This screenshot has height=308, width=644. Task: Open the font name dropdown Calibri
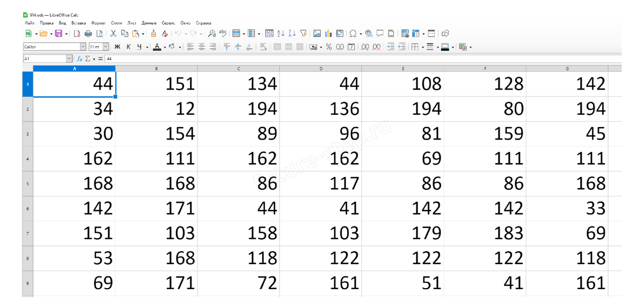tap(83, 47)
